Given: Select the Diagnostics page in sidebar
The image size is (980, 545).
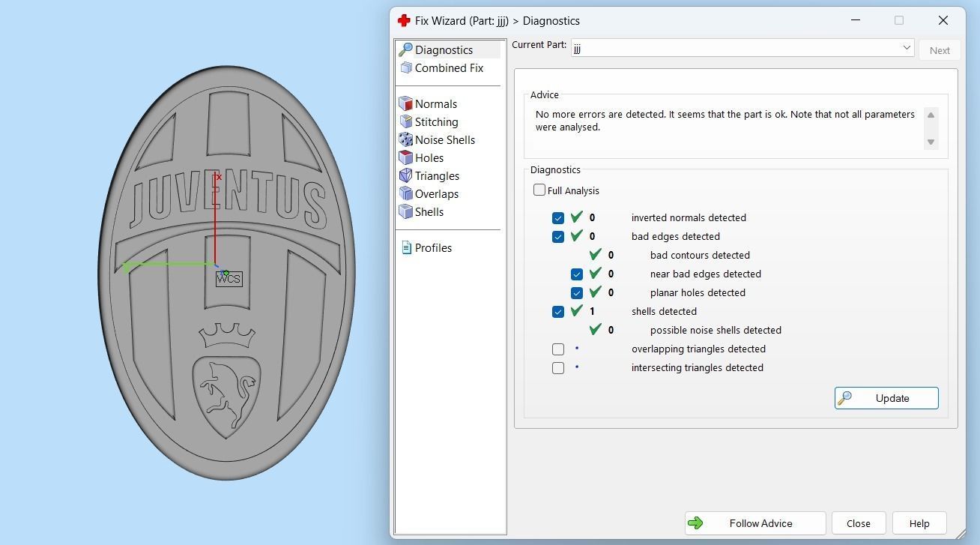Looking at the screenshot, I should point(449,49).
